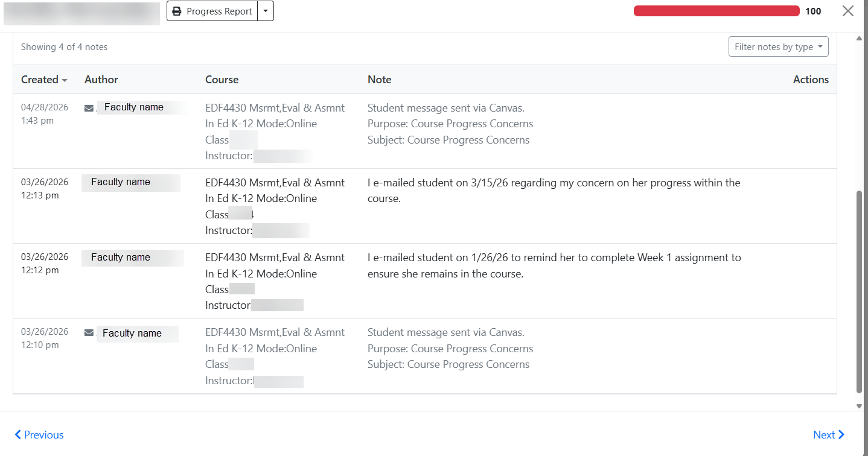Screen dimensions: 868x456
Task: Go to the Next student
Action: click(x=829, y=435)
